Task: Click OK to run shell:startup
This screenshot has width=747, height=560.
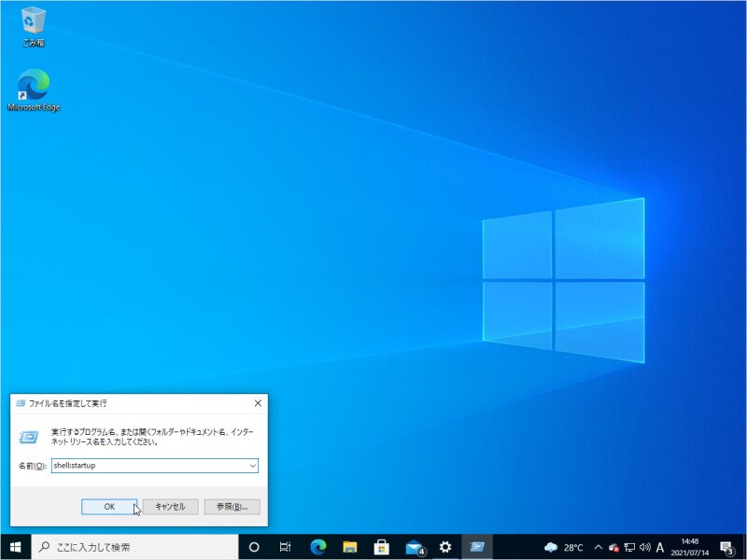Action: point(108,506)
